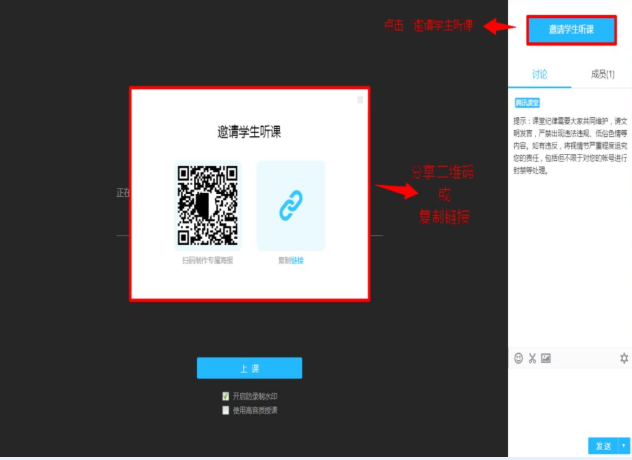Viewport: 632px width, 460px height.
Task: Expand the send options dropdown arrow
Action: [x=624, y=446]
